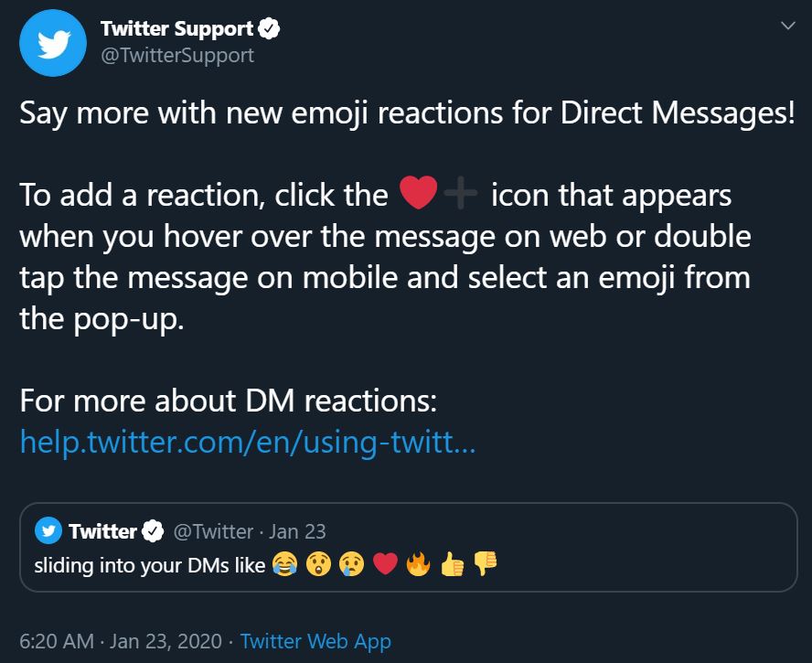Click the fire emoji in the quoted tweet
Image resolution: width=812 pixels, height=663 pixels.
tap(418, 564)
